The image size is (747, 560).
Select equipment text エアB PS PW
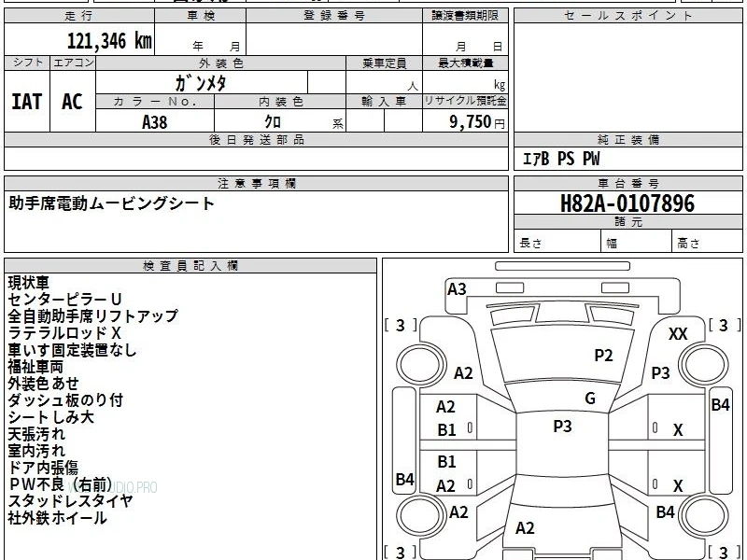click(561, 159)
